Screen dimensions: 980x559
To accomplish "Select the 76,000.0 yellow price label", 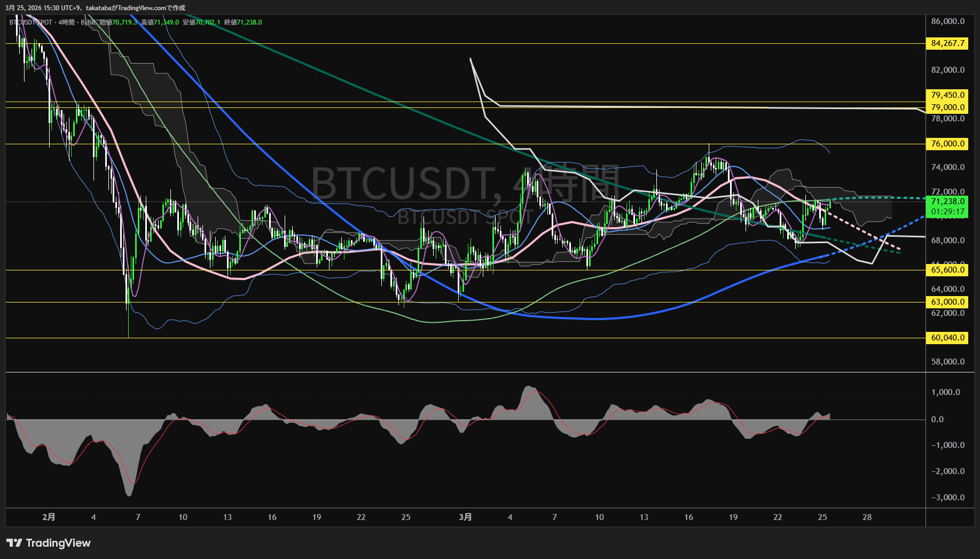I will (x=947, y=144).
